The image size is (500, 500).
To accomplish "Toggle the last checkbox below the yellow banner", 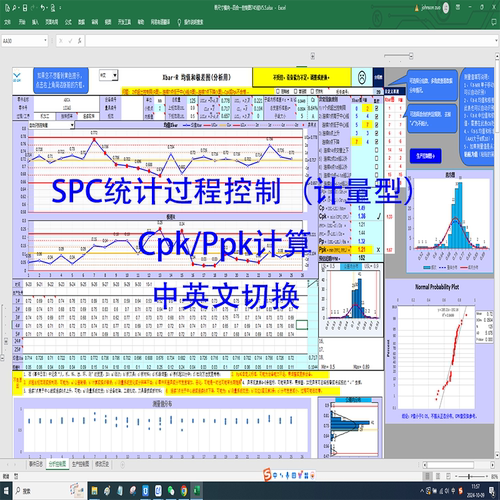I will (313, 91).
